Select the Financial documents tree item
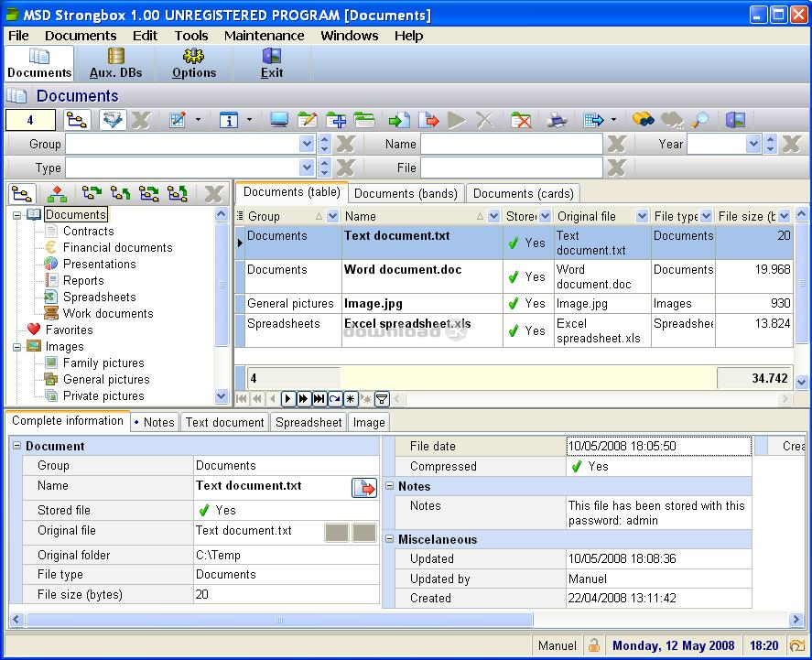Image resolution: width=812 pixels, height=660 pixels. pos(117,247)
